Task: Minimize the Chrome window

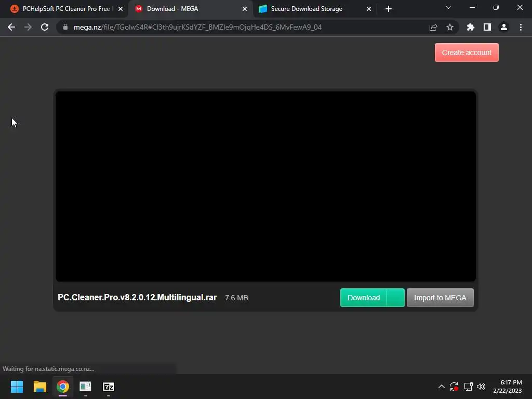Action: tap(472, 7)
